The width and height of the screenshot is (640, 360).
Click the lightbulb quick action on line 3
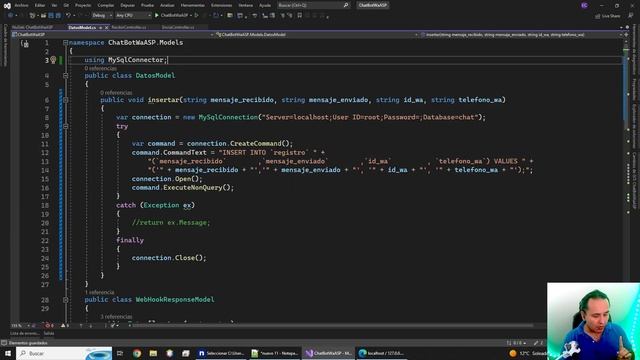[x=53, y=60]
